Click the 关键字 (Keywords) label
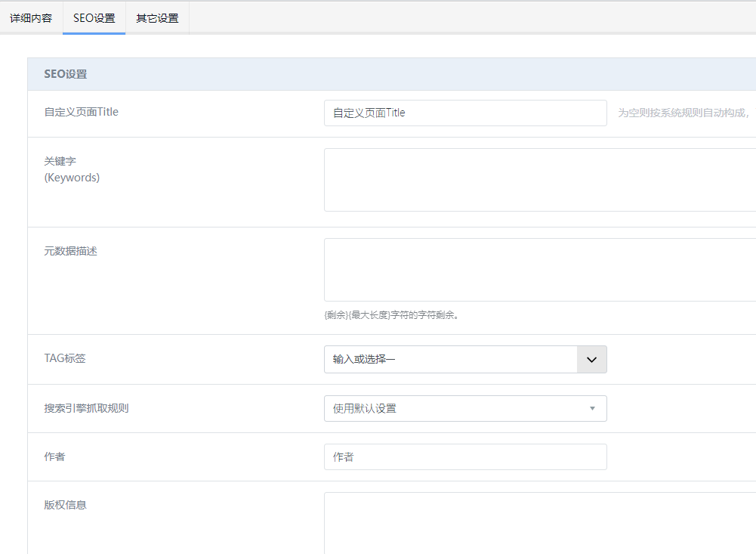The image size is (756, 554). (x=72, y=169)
